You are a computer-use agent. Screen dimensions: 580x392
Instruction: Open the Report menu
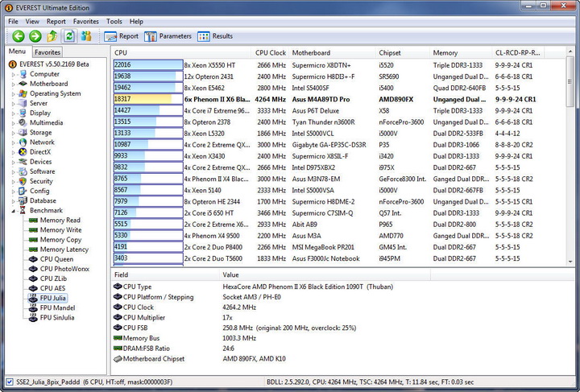point(56,22)
